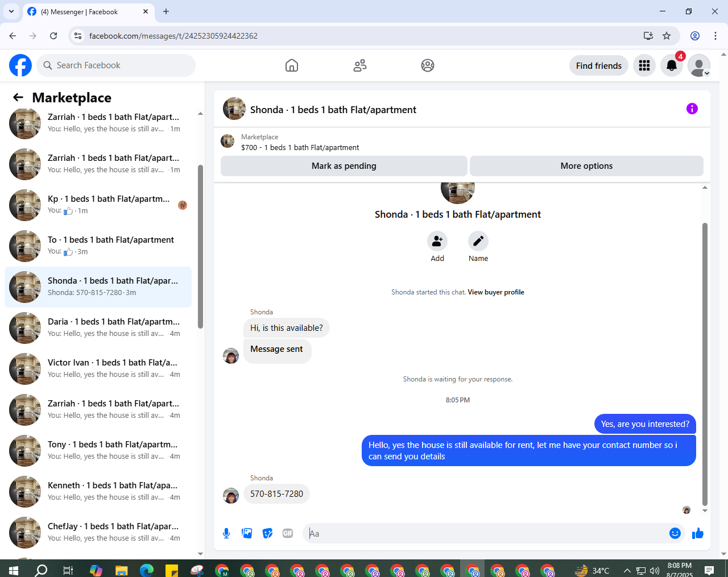Screen dimensions: 728x577
Task: Bookmark this page with the star icon
Action: [x=667, y=36]
